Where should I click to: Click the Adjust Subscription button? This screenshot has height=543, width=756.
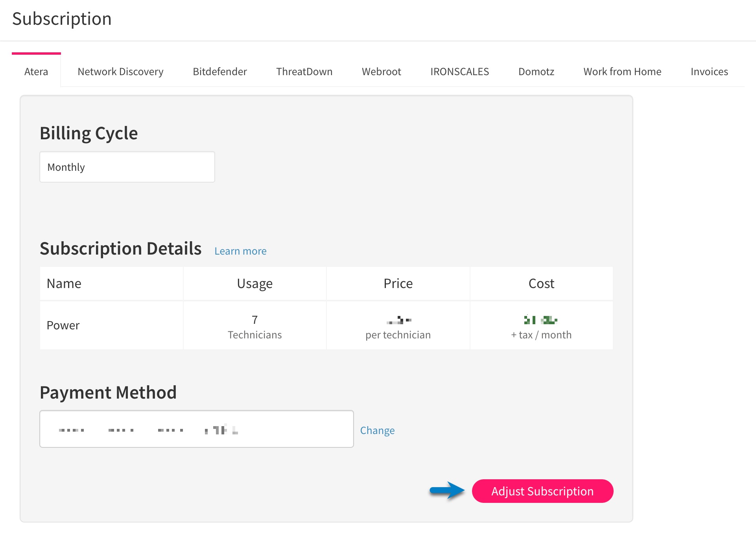[x=542, y=491]
